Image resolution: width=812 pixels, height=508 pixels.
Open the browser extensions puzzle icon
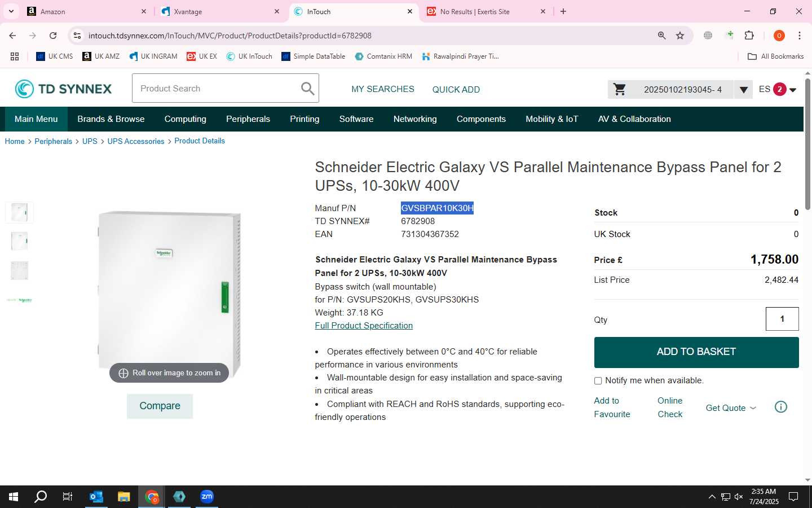tap(749, 36)
